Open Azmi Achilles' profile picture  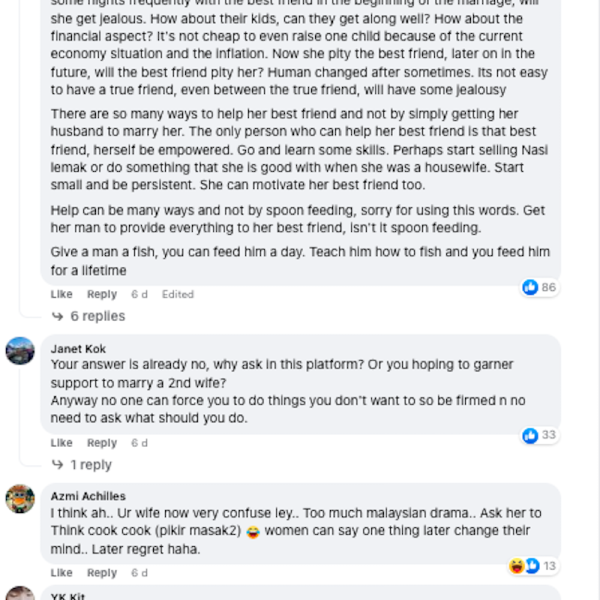[20, 499]
